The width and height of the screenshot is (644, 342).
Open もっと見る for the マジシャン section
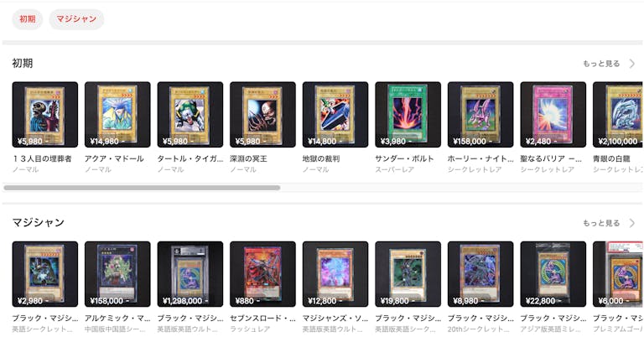point(601,223)
